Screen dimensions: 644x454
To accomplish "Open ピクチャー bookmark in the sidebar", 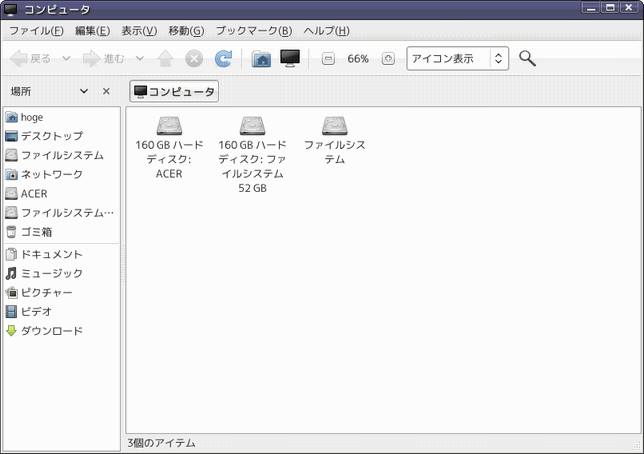I will [x=62, y=293].
